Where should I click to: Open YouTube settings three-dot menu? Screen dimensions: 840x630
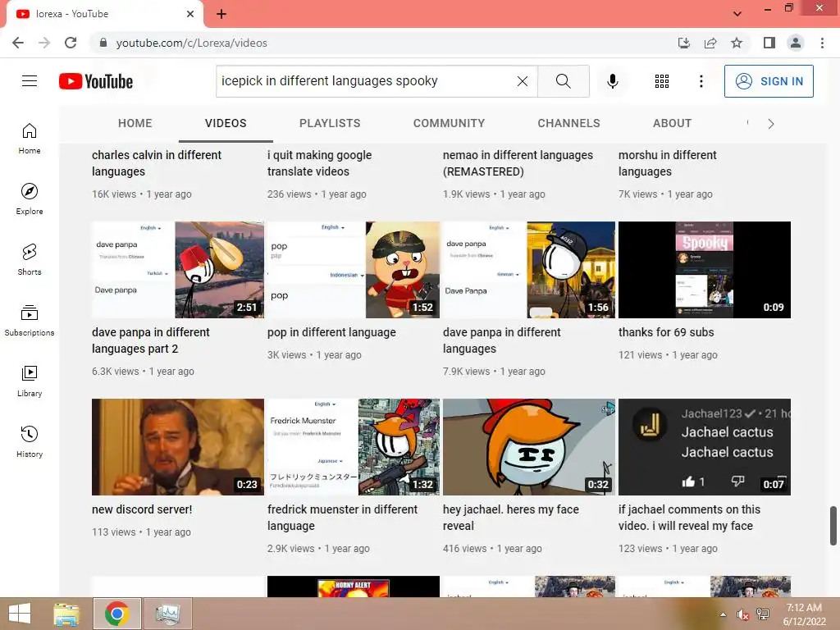(701, 81)
